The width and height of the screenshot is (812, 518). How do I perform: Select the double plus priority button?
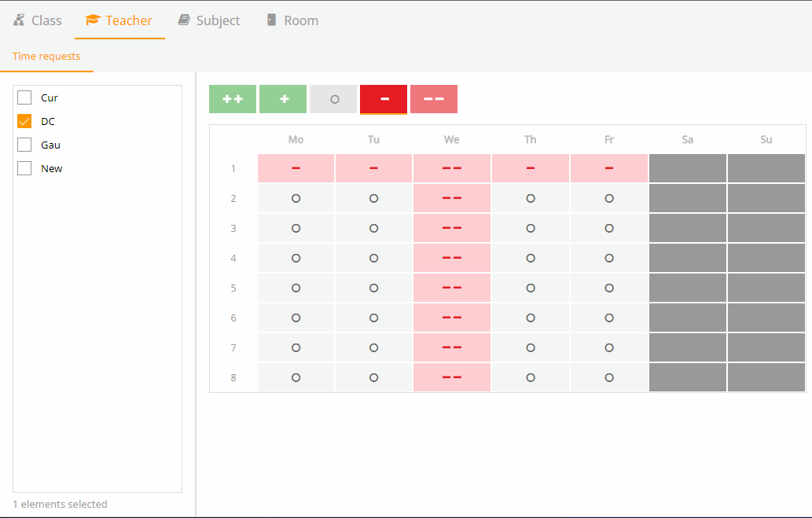(233, 99)
